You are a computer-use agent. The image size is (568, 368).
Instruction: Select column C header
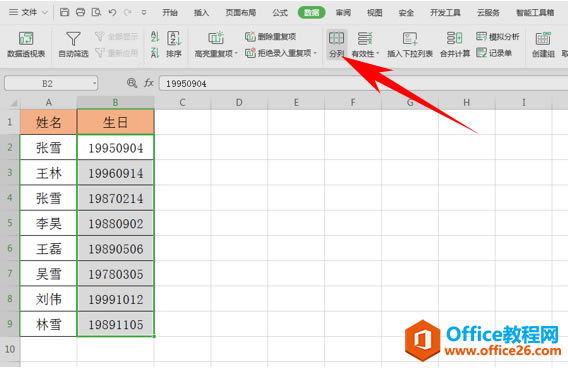coord(182,103)
